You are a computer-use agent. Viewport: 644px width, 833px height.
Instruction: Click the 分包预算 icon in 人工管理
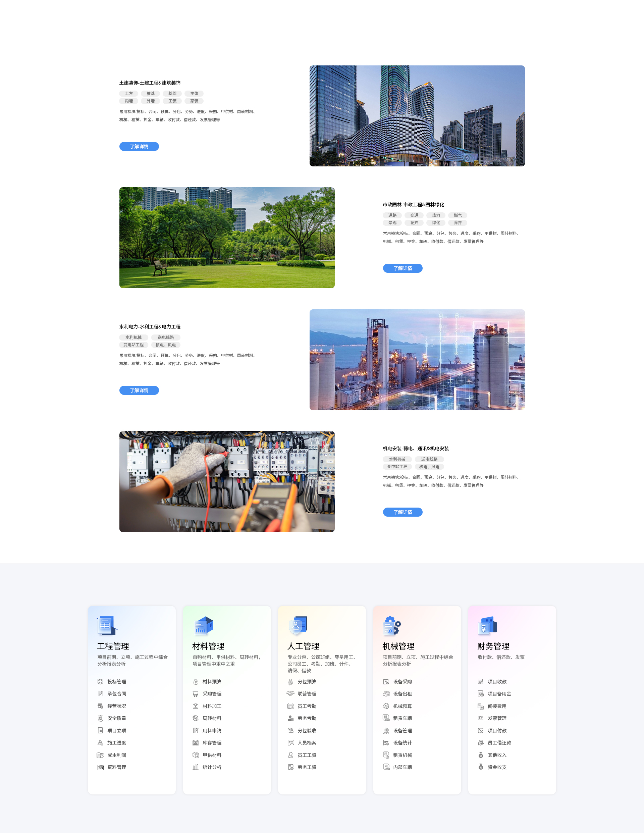click(x=290, y=682)
